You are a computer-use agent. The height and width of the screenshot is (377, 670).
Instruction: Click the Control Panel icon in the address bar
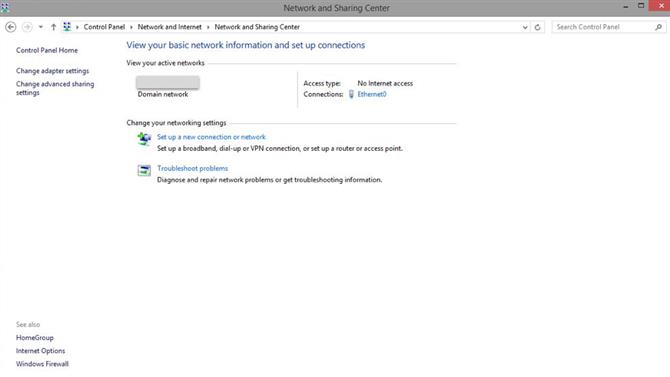pos(67,27)
